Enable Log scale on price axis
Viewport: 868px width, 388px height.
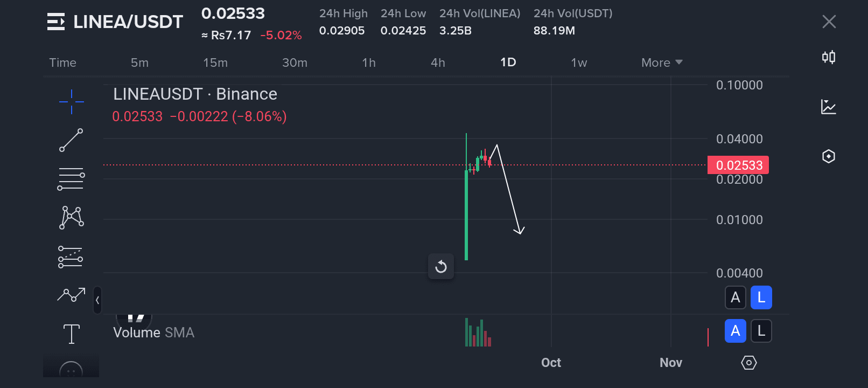click(x=761, y=297)
